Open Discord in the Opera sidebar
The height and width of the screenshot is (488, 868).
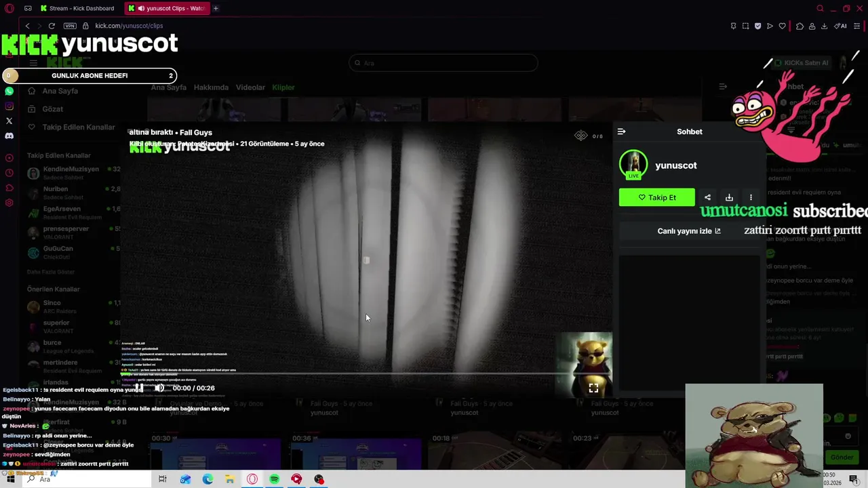click(9, 136)
